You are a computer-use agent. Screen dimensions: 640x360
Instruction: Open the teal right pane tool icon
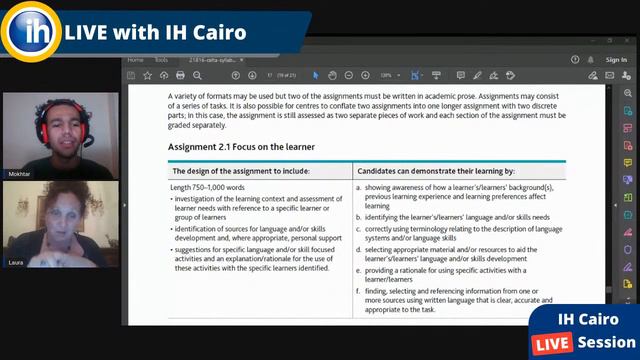(628, 215)
